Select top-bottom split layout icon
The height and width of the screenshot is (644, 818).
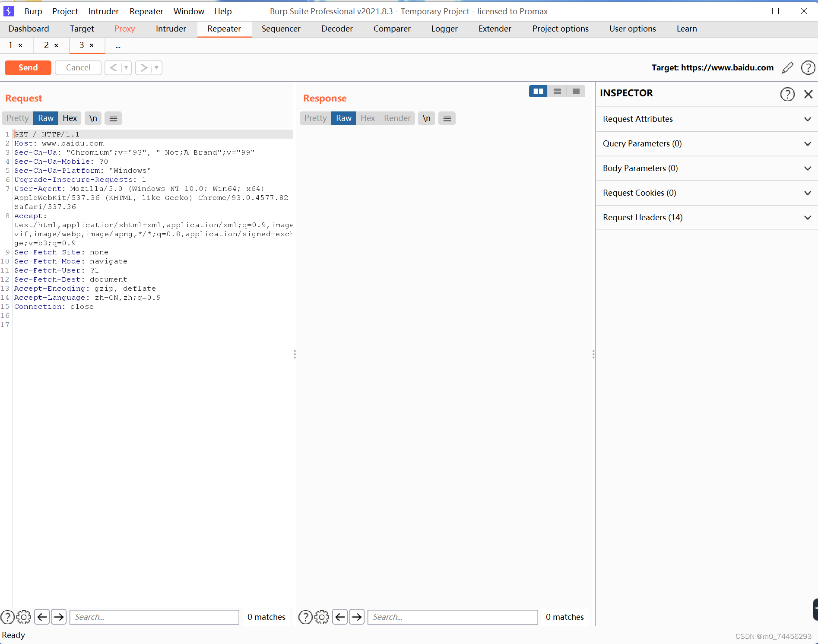coord(557,91)
